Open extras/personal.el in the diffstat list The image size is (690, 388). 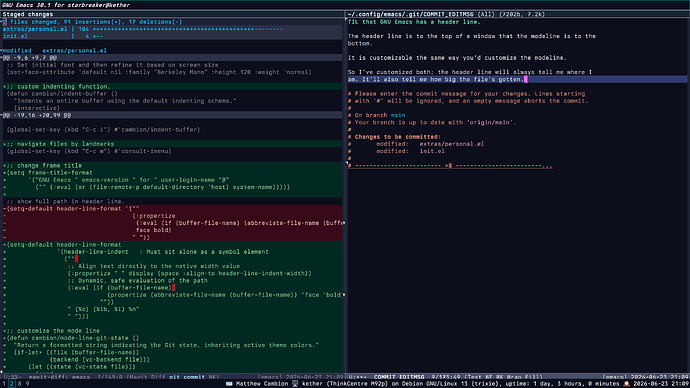pos(35,29)
